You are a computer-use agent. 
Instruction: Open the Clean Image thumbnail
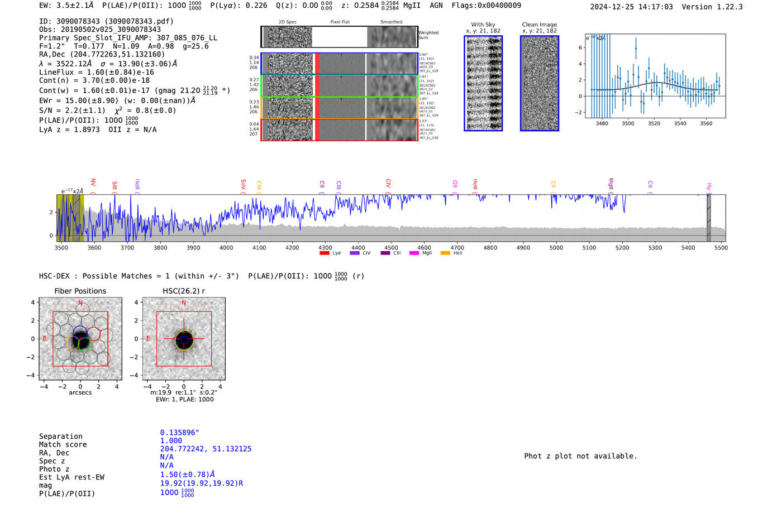click(x=540, y=83)
